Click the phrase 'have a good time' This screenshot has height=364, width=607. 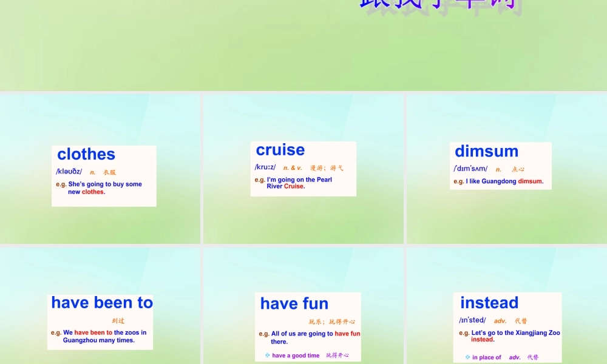[296, 356]
